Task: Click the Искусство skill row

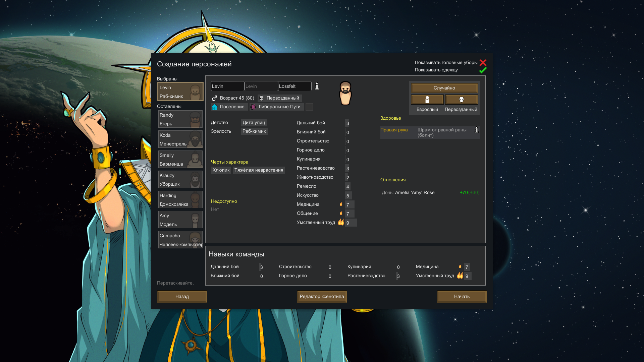Action: pyautogui.click(x=324, y=195)
